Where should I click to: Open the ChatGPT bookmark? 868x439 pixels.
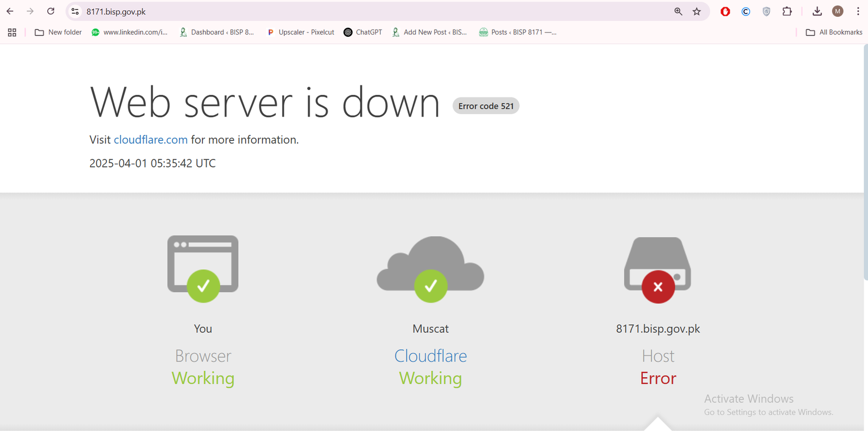click(x=363, y=33)
